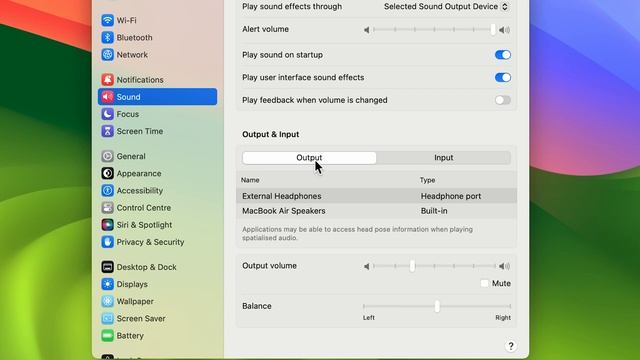Click the Desktop & Dock label
Screen dimensions: 640x360
point(147,267)
